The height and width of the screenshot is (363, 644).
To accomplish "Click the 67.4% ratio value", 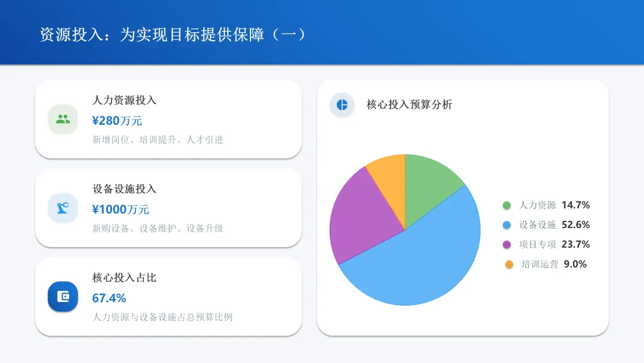I will [109, 298].
